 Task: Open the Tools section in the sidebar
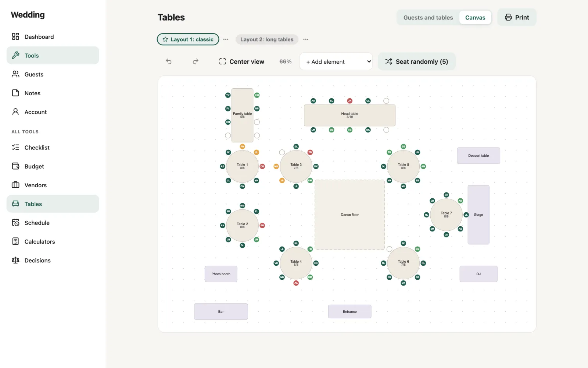point(53,56)
